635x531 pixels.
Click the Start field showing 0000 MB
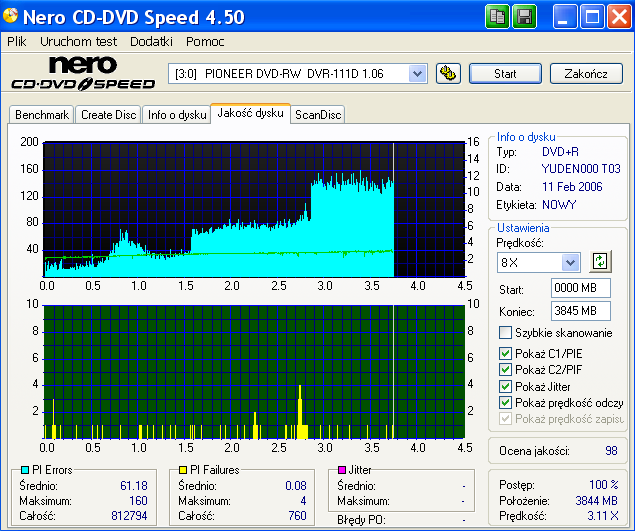[x=581, y=288]
